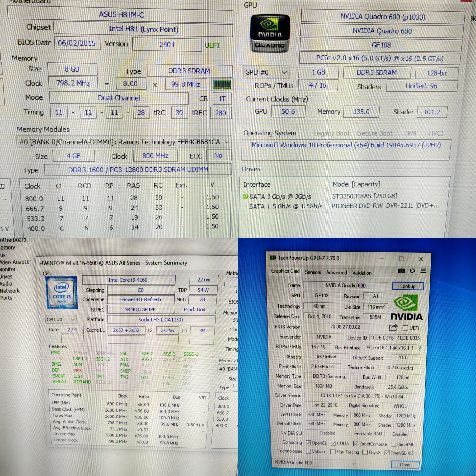
Task: Open the Validation tab
Action: [x=362, y=273]
